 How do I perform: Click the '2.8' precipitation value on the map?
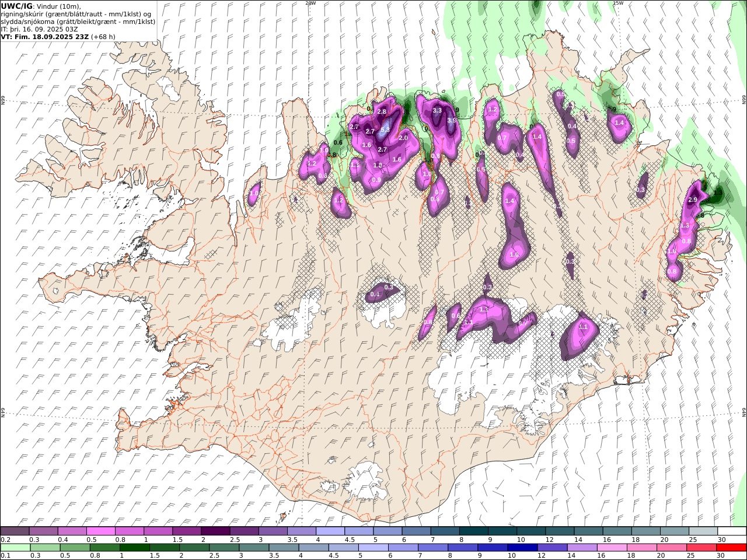382,111
